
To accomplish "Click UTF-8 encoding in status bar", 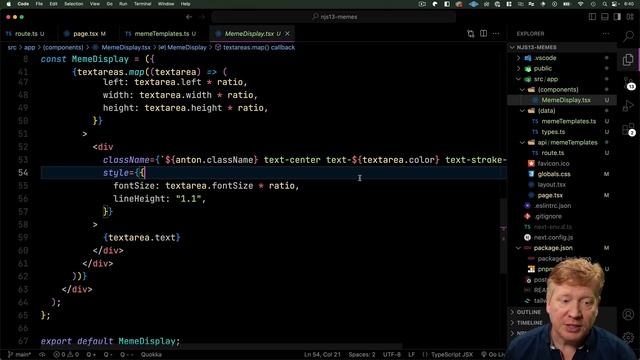I will click(x=391, y=355).
